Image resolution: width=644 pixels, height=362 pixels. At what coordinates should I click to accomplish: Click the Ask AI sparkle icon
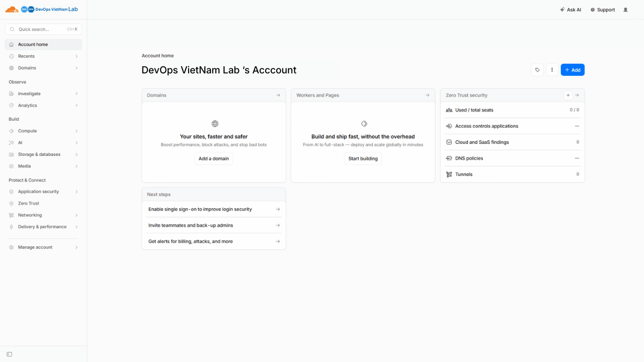[562, 10]
